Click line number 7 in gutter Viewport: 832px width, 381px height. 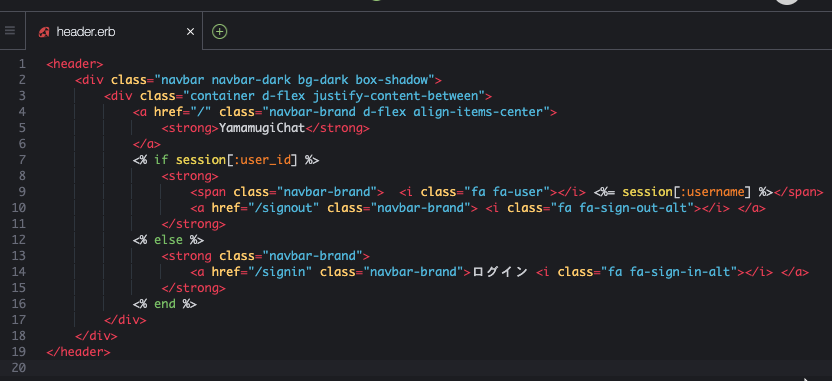[x=22, y=160]
